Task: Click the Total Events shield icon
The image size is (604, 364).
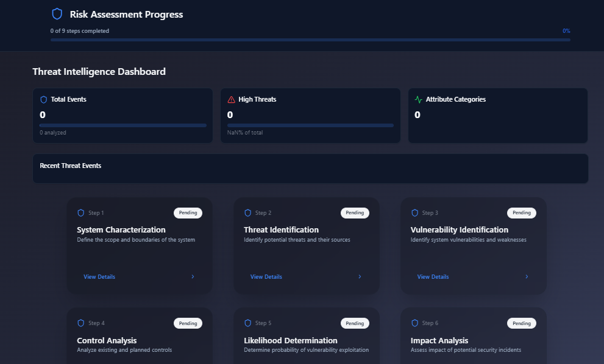Action: pos(43,99)
